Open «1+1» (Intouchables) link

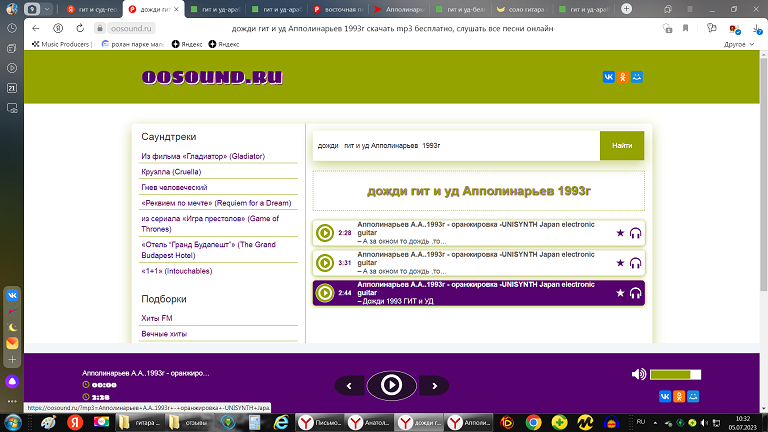[x=176, y=271]
